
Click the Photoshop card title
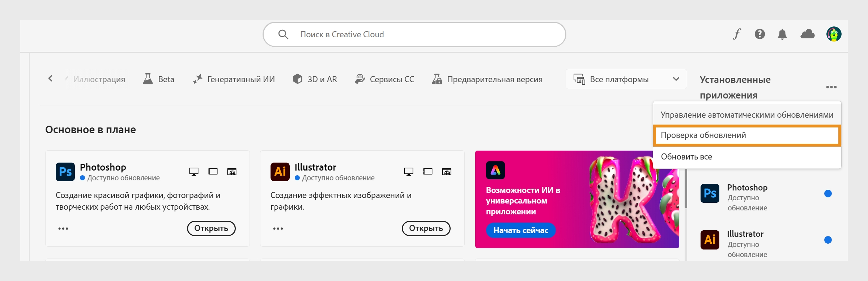[x=103, y=167]
